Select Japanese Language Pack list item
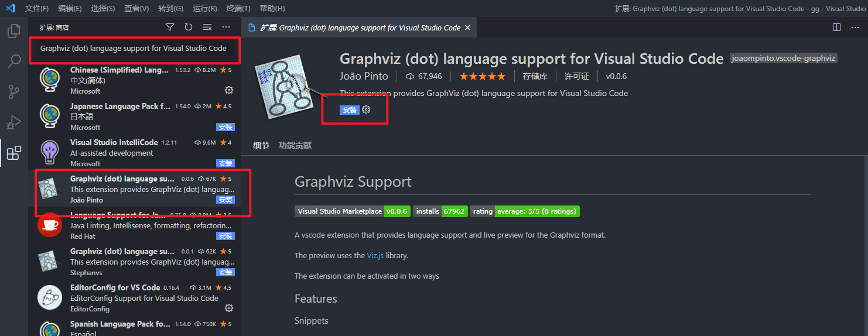This screenshot has width=868, height=336. coord(135,116)
